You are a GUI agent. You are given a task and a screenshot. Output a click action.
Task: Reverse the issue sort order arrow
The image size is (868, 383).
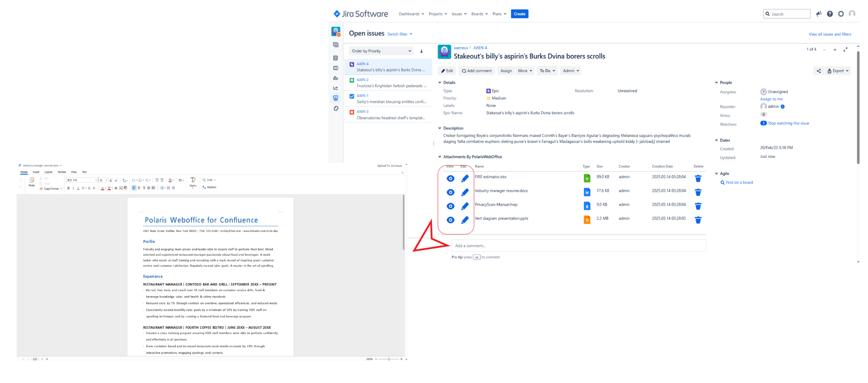(421, 51)
